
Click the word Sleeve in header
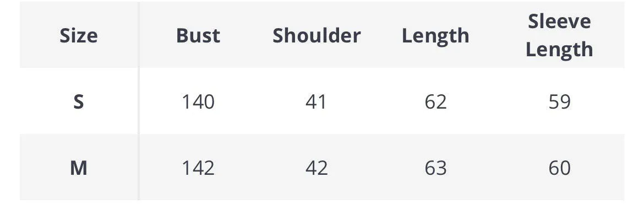click(559, 22)
